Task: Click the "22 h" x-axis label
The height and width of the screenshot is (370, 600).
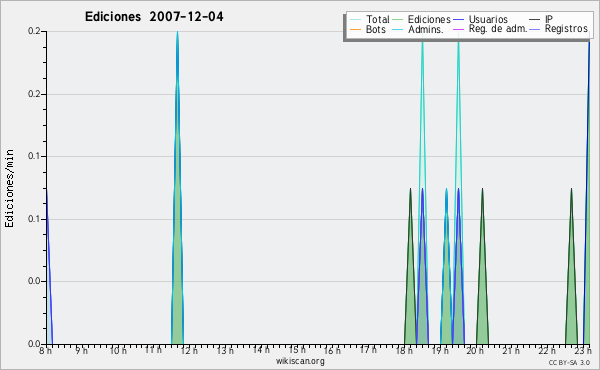Action: (x=547, y=350)
